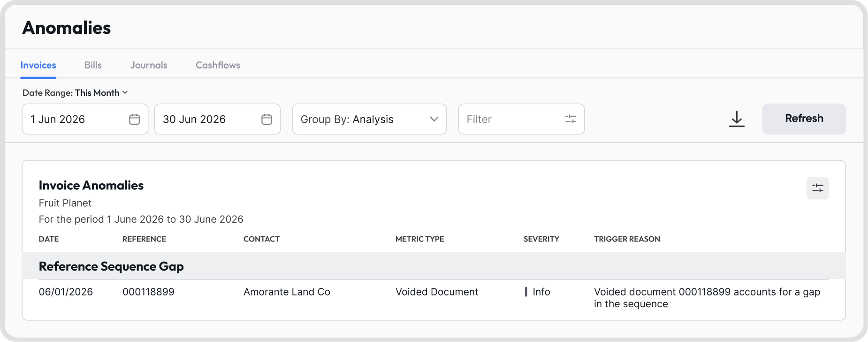The width and height of the screenshot is (868, 342).
Task: Download the anomalies report
Action: point(737,119)
